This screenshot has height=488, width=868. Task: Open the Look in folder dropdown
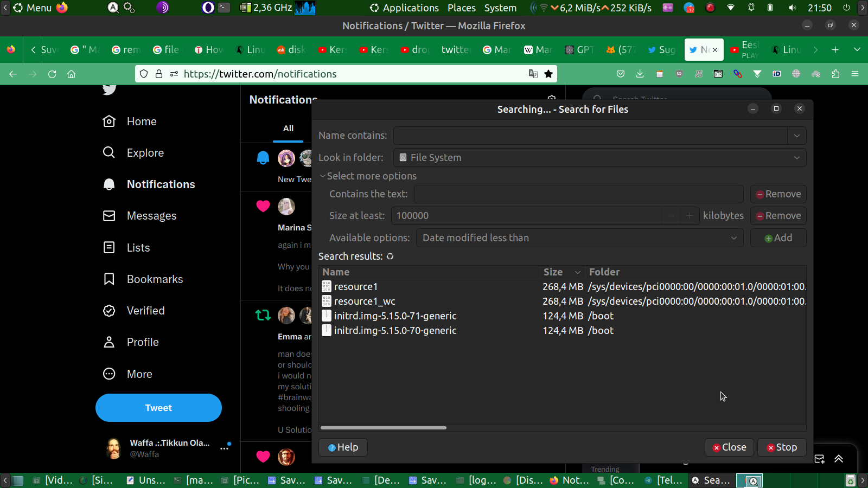click(599, 158)
